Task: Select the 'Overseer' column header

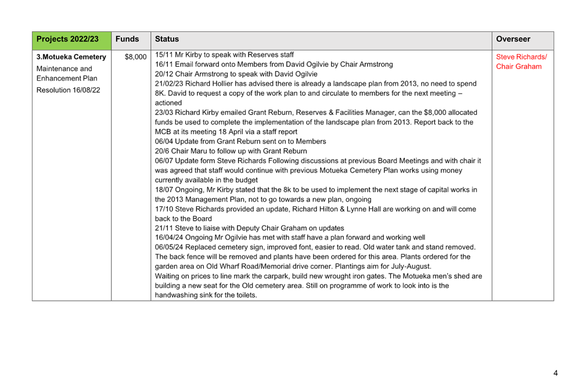Action: (523, 41)
